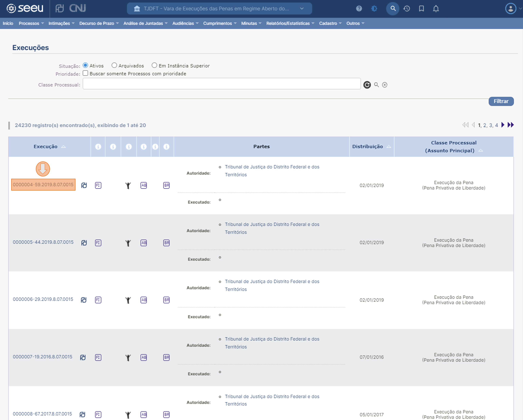Open the Processos menu
Screen dimensions: 523x420
[x=31, y=23]
